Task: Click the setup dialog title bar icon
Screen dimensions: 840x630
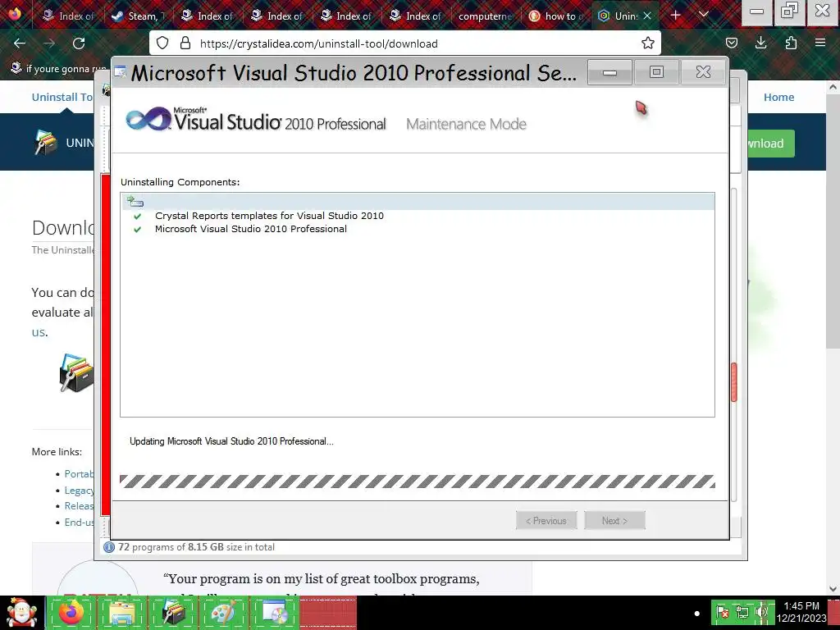Action: pos(121,72)
